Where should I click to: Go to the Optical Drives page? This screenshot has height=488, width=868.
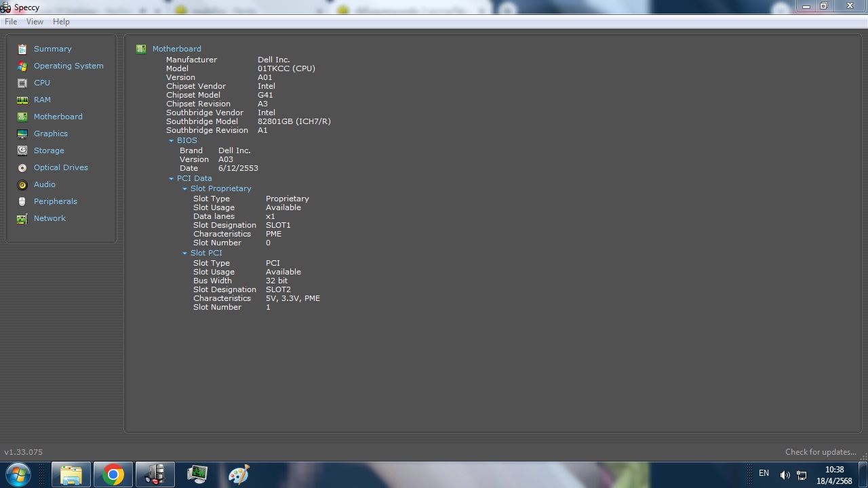tap(61, 167)
